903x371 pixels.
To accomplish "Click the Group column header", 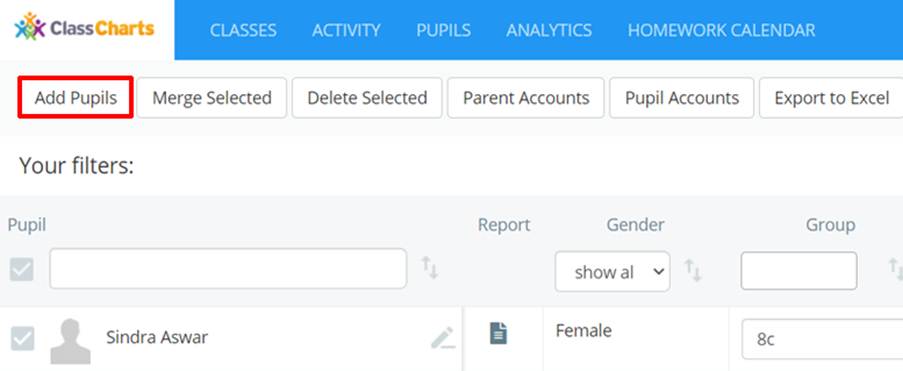I will coord(830,225).
